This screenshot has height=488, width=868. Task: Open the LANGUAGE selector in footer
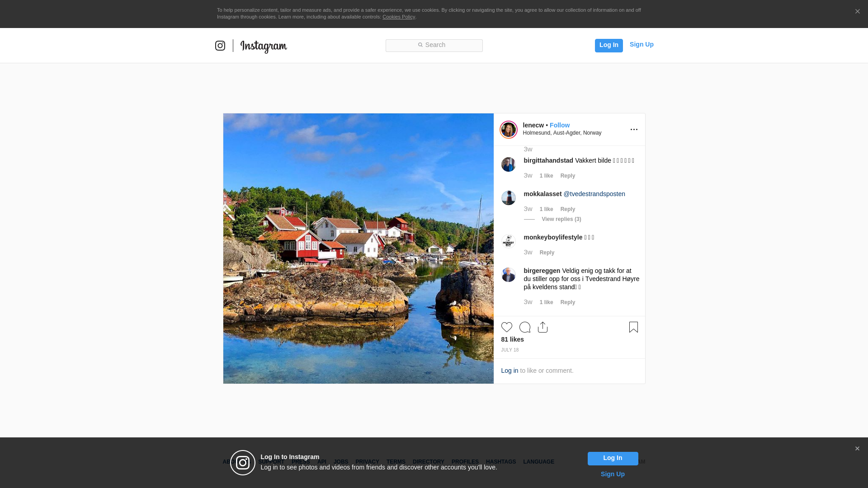click(x=538, y=462)
